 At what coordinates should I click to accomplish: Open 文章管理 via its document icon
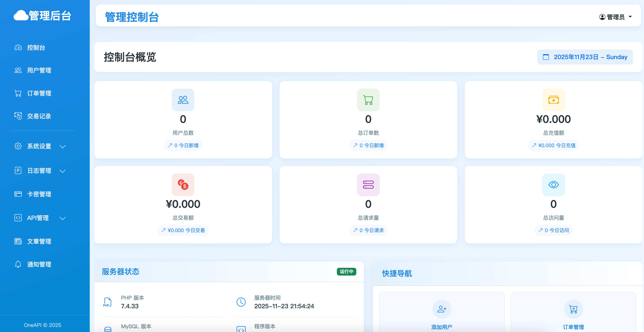(18, 241)
